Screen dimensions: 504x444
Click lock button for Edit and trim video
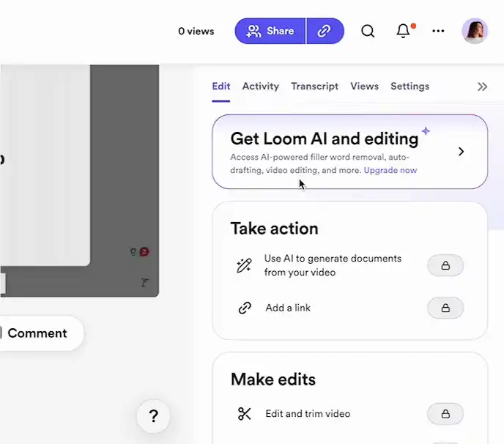445,414
